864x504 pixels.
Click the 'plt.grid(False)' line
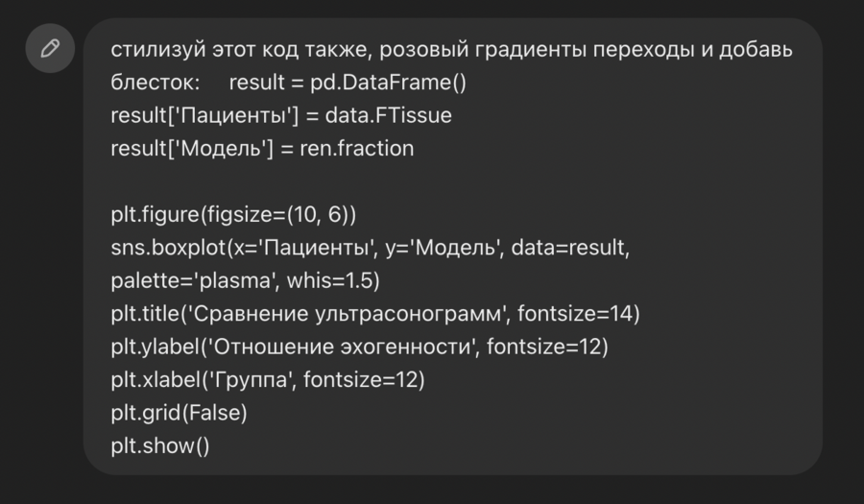(179, 413)
